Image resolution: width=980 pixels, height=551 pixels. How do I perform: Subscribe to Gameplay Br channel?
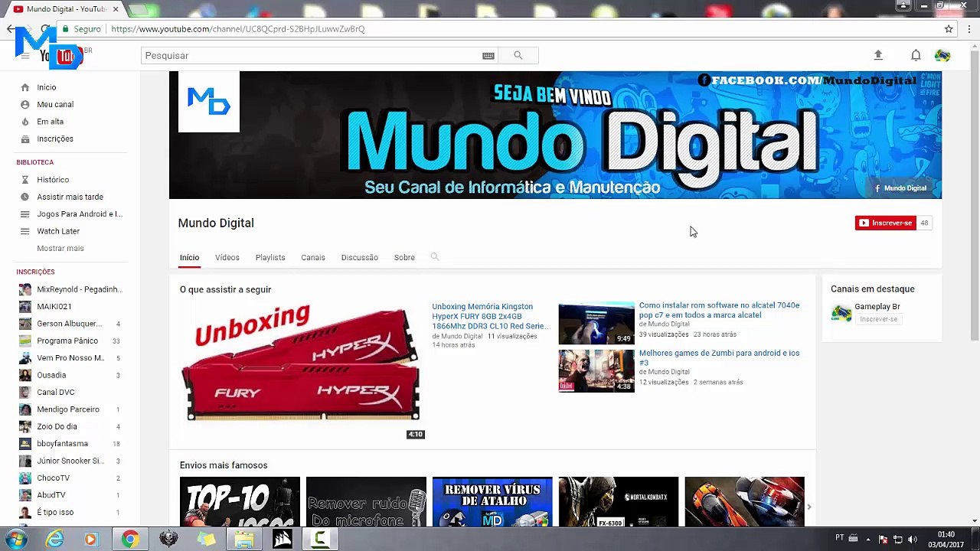point(878,319)
